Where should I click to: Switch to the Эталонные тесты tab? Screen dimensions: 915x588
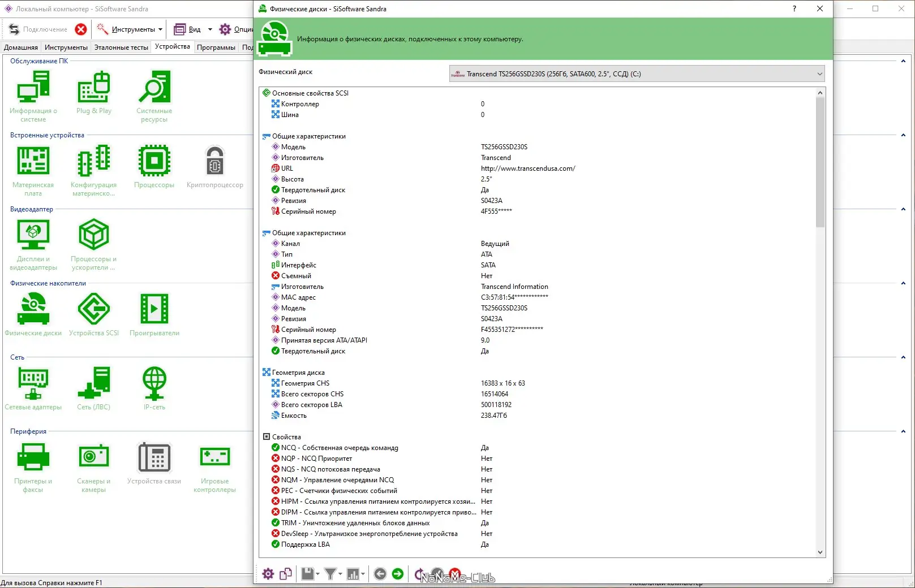(x=121, y=47)
